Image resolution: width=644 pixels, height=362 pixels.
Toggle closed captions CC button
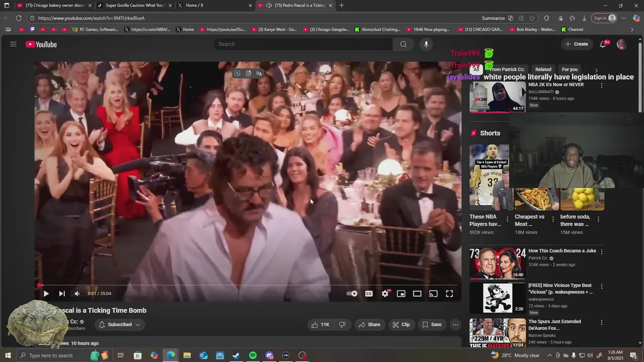click(x=369, y=294)
